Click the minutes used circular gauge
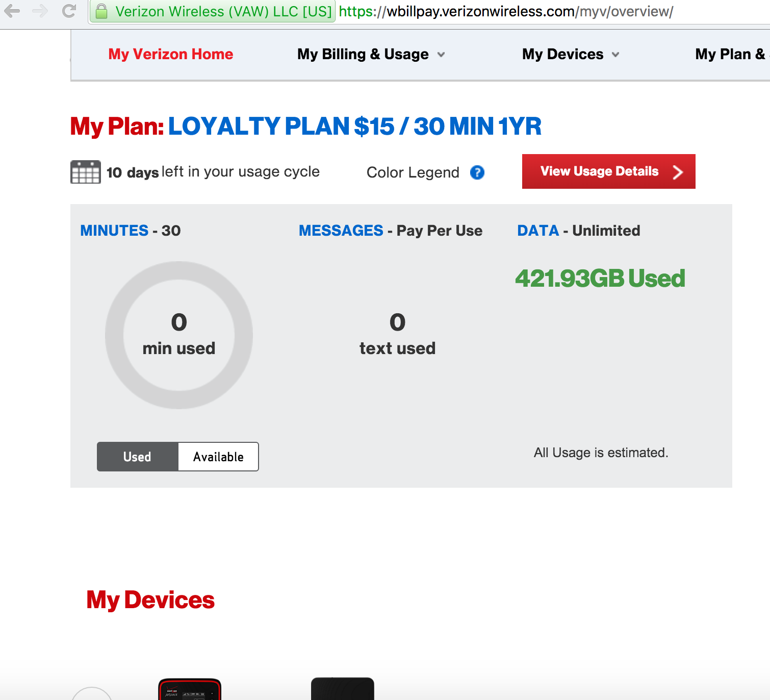The image size is (770, 700). (x=179, y=335)
